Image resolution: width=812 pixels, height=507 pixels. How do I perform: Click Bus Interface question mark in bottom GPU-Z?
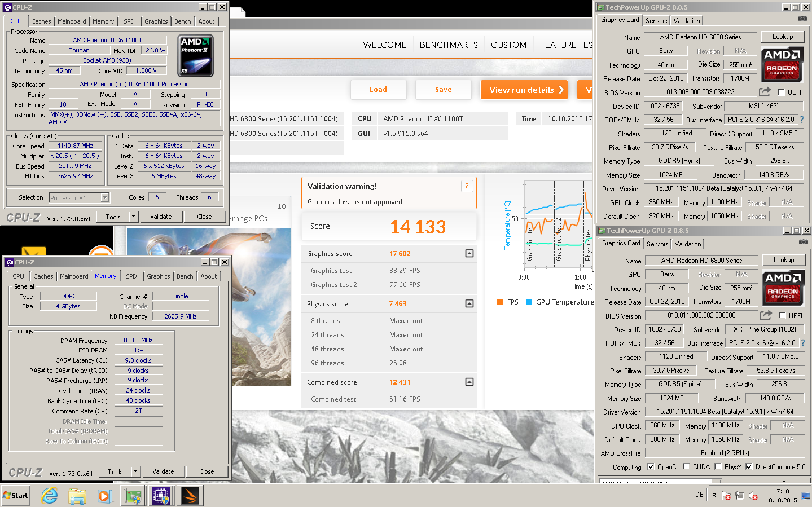(803, 343)
